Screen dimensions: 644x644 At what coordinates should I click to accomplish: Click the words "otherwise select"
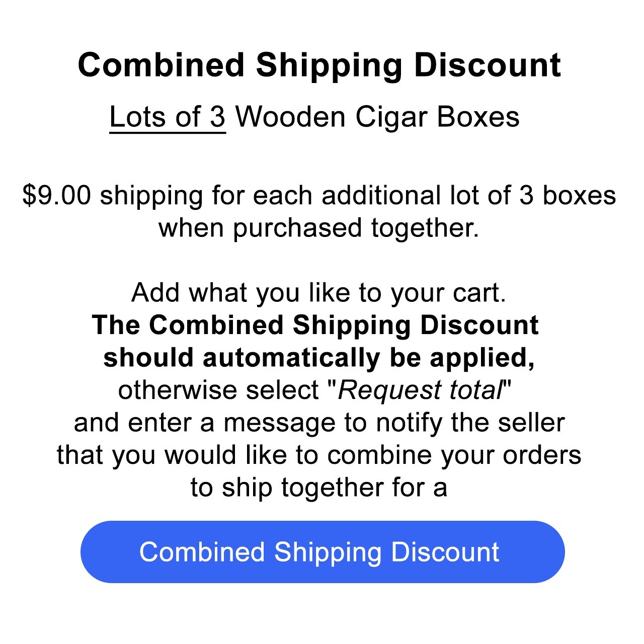(219, 390)
